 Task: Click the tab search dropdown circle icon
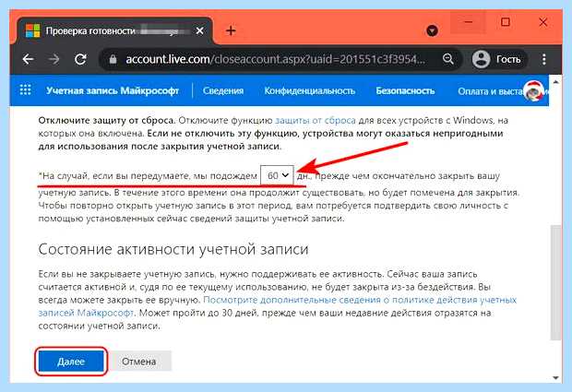click(432, 30)
